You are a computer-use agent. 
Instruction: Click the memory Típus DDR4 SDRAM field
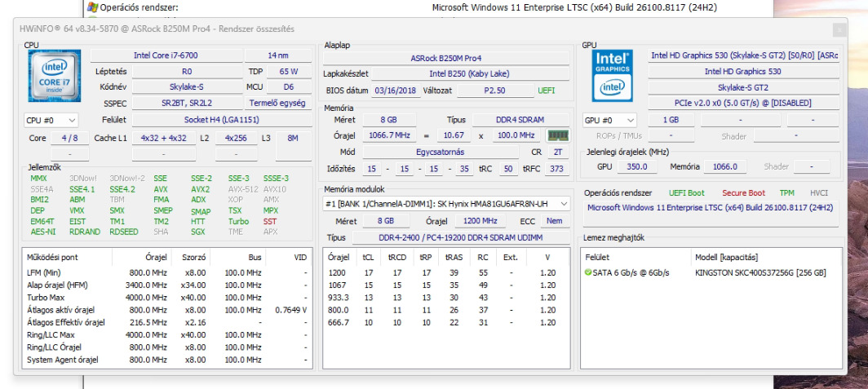[x=520, y=120]
